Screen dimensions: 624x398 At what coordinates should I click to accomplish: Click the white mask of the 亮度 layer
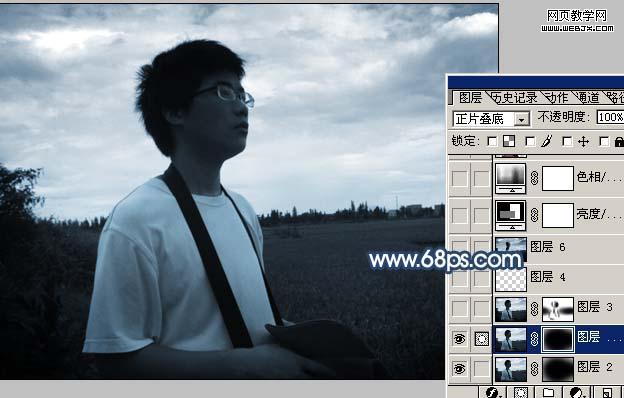(558, 215)
